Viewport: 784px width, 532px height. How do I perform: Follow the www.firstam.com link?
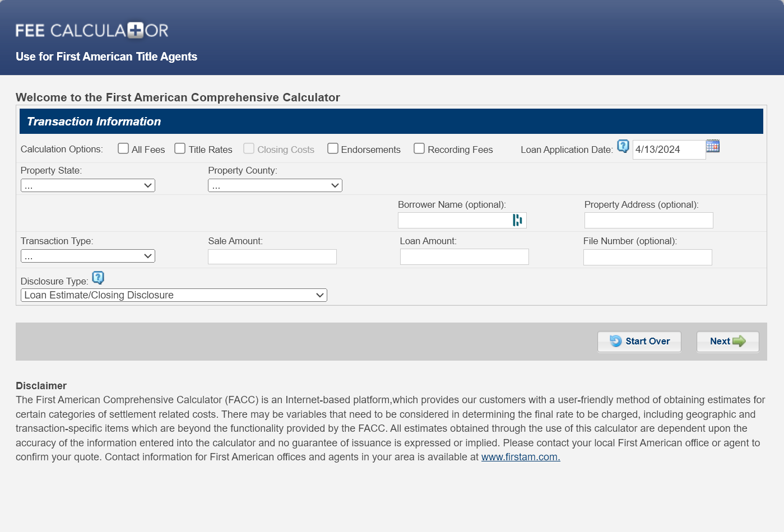click(x=520, y=456)
